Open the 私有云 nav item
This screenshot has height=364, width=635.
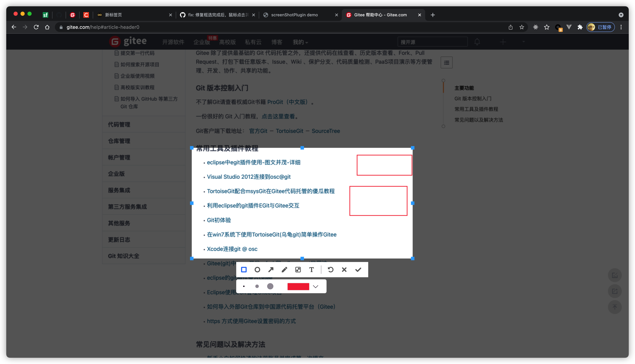[x=253, y=42]
